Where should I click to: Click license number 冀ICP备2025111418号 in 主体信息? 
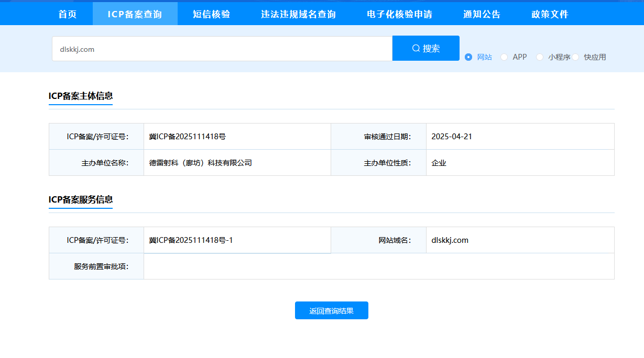pos(188,137)
